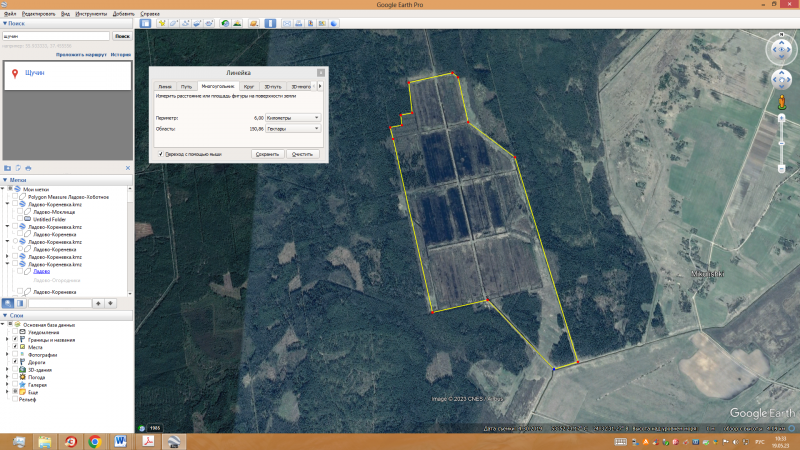
Task: Switch to the 'Круг' ruler tab
Action: coord(249,87)
